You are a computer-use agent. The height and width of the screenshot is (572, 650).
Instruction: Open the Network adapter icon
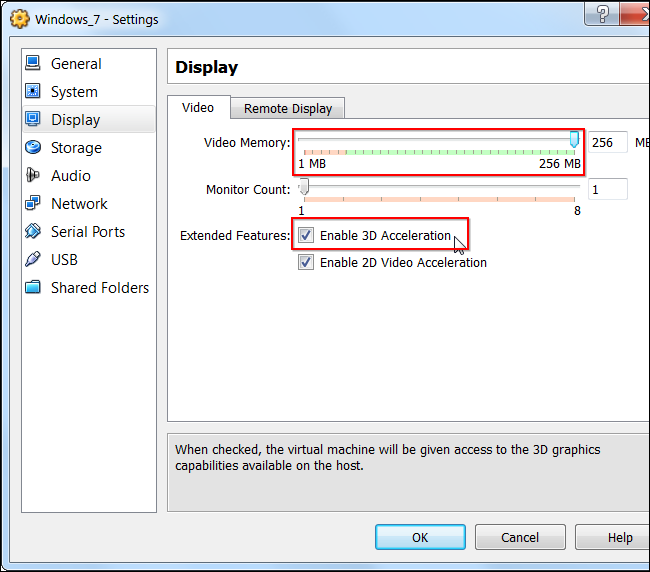tap(33, 203)
